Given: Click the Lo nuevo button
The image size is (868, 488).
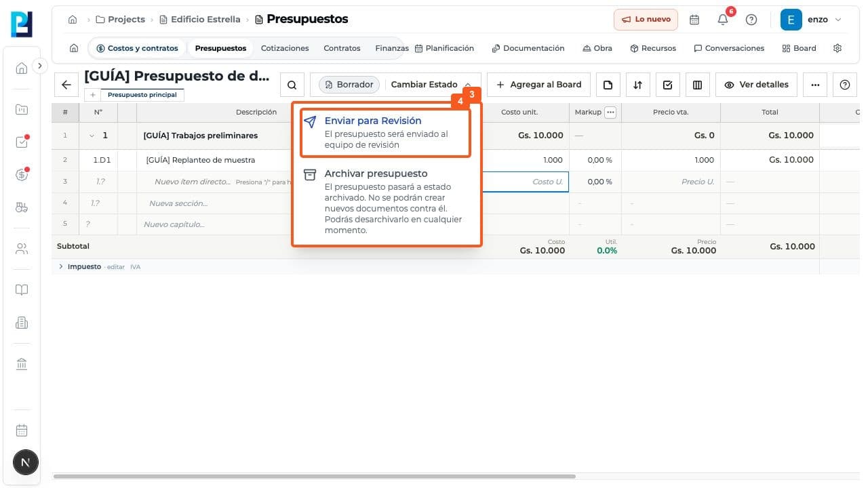Looking at the screenshot, I should click(x=646, y=20).
